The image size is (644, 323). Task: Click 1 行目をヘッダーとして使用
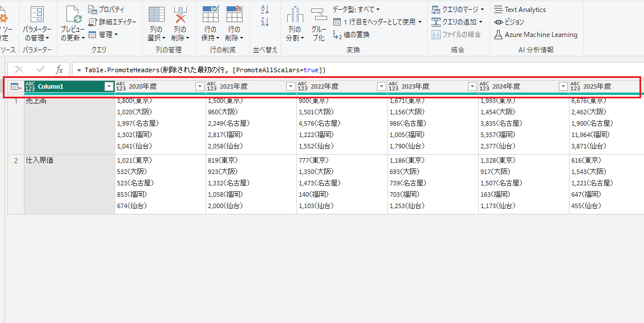(379, 22)
